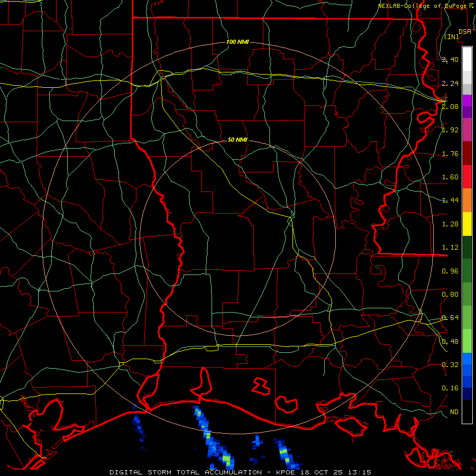Click the 1.92 legend value

[450, 130]
